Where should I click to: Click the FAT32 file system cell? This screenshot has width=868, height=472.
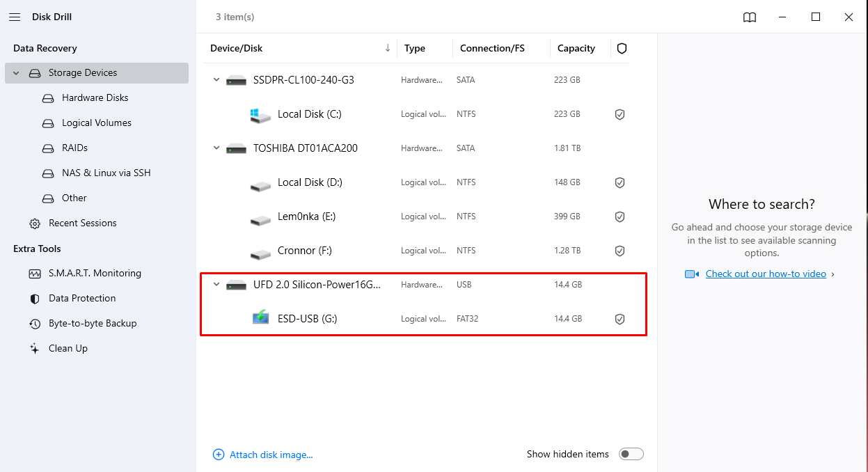point(468,319)
